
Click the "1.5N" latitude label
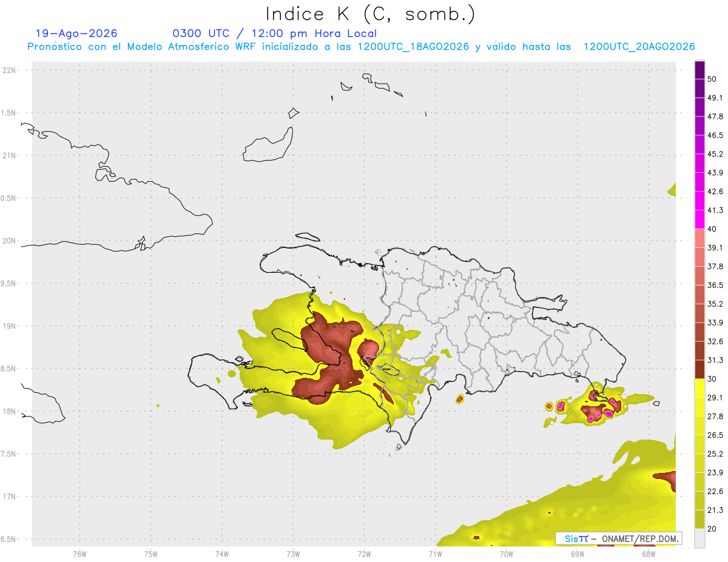click(9, 113)
